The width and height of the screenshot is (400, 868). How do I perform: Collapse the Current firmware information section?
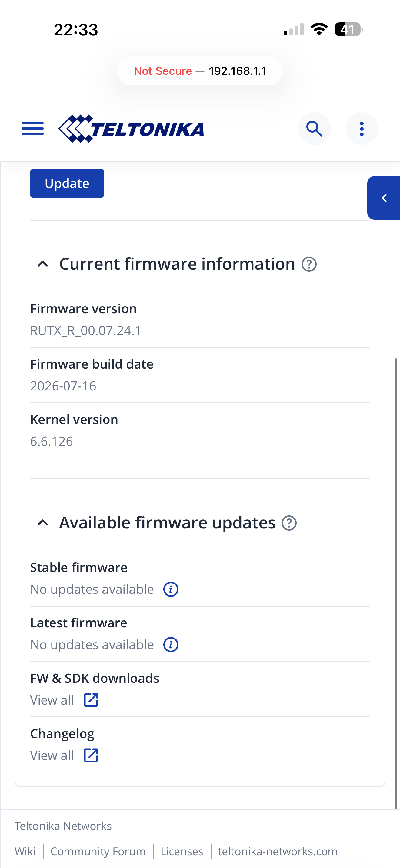click(x=42, y=264)
